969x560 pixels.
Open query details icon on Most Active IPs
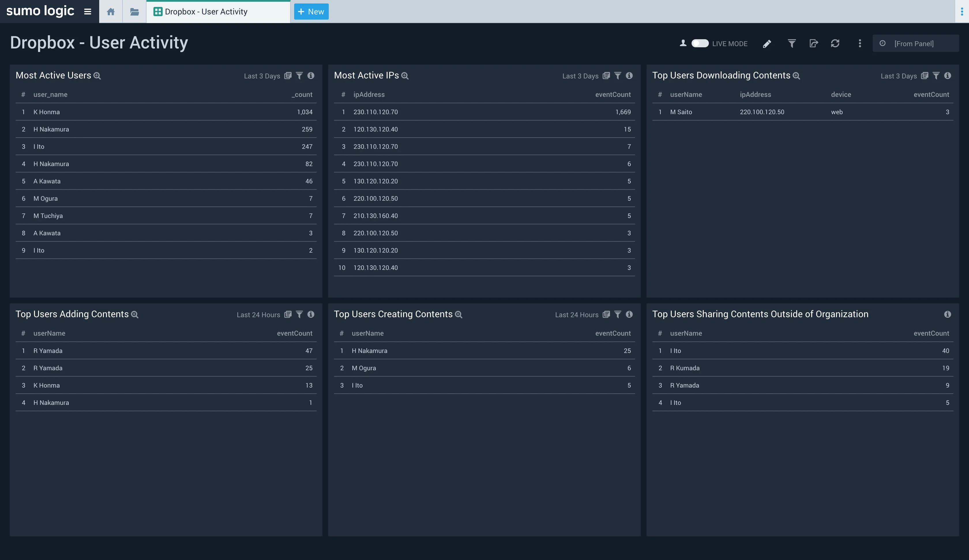[606, 76]
